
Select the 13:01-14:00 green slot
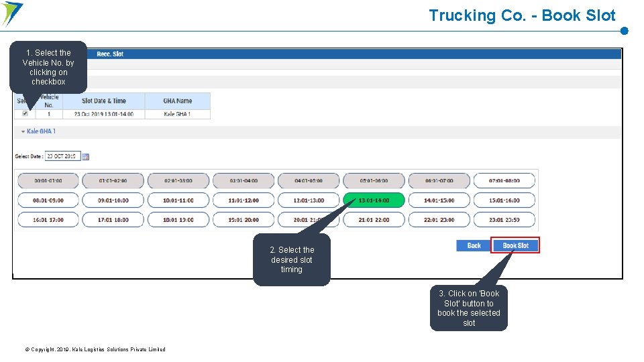pos(374,200)
